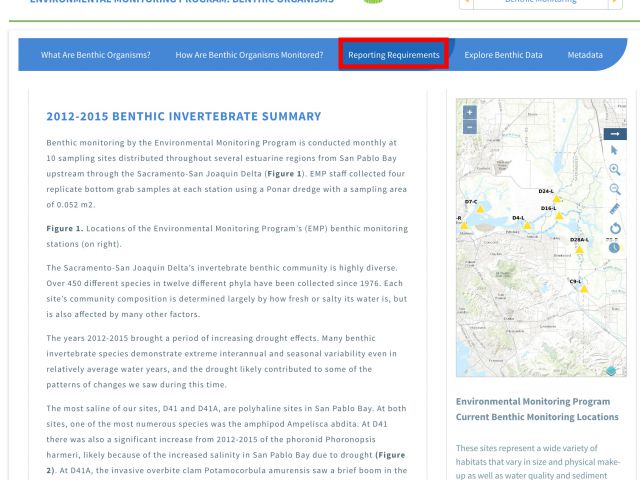This screenshot has width=640, height=480.
Task: Click 'Figure 1.' caption label
Action: (64, 228)
